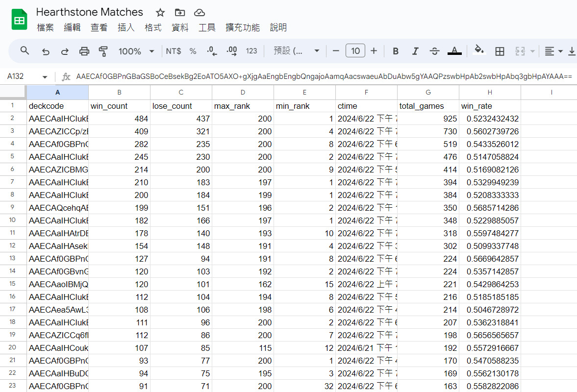Click the deckcode header cell
Image resolution: width=577 pixels, height=392 pixels.
[57, 106]
